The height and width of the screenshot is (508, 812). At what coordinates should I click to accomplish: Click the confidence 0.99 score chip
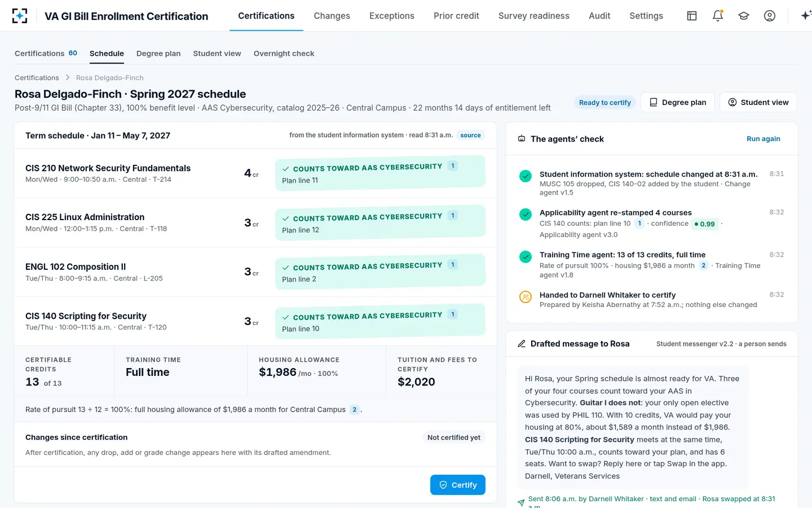[x=705, y=224]
